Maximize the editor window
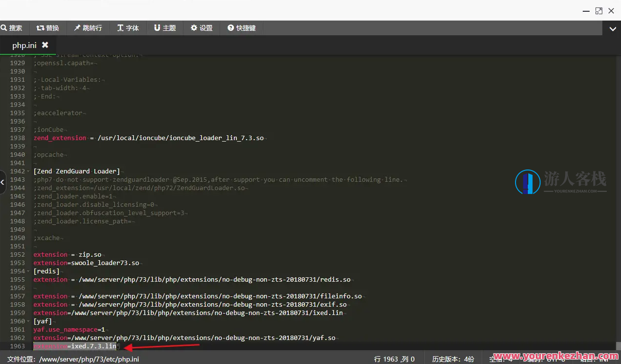The image size is (621, 364). click(x=599, y=11)
